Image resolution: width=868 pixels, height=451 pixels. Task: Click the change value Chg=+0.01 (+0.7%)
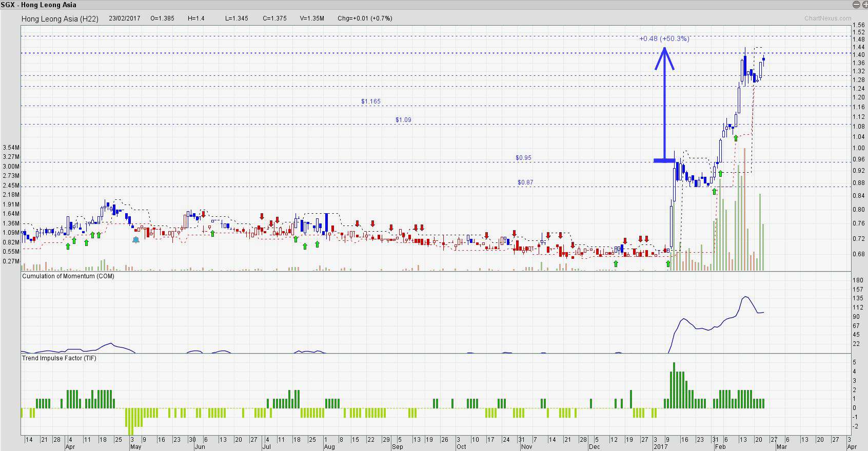(365, 18)
